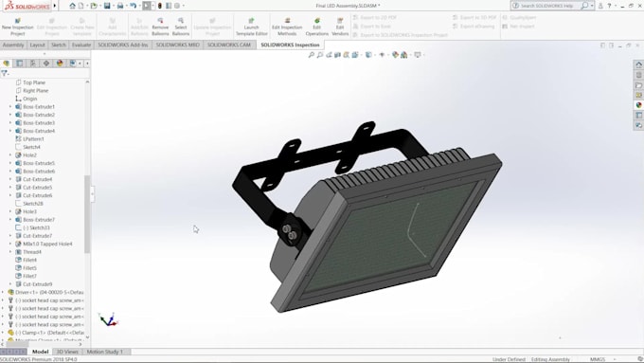Save the assembly with the Save icon
This screenshot has width=644, height=363.
[x=107, y=6]
